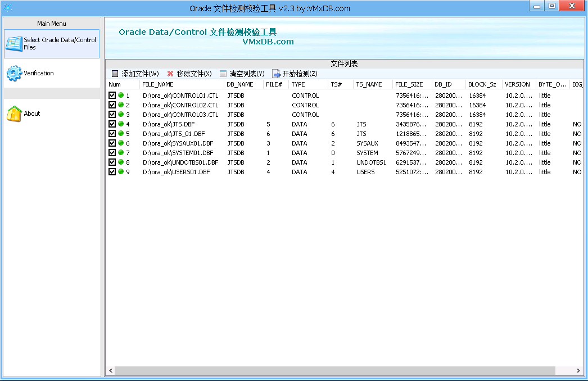Screen dimensions: 588x381
Task: Click green status dot for CONTROL03.CTL row
Action: tap(121, 115)
